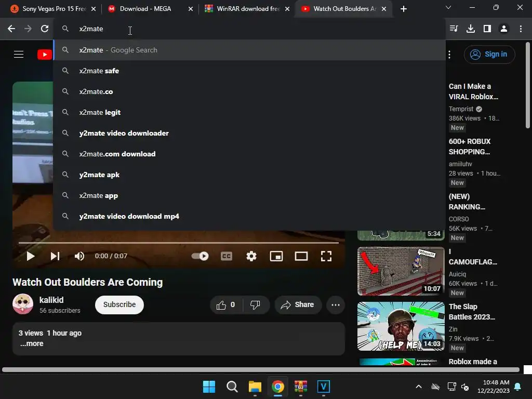The image size is (532, 399).
Task: Open Windows taskbar search
Action: (x=232, y=387)
